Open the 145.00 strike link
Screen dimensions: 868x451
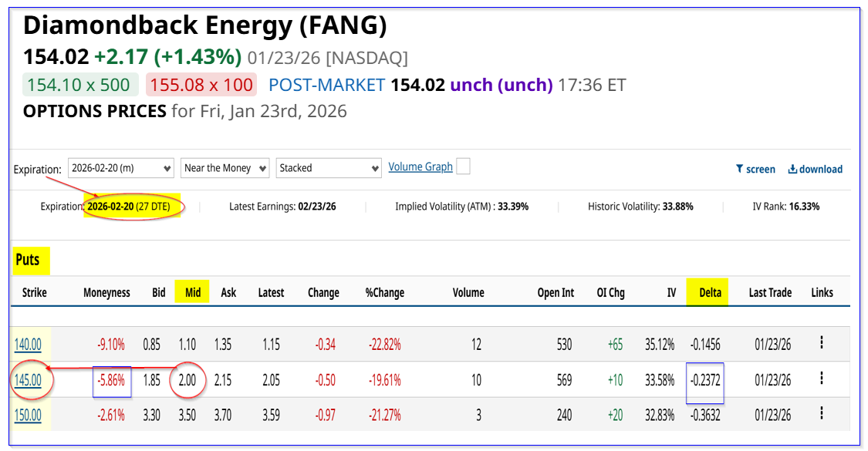(28, 379)
